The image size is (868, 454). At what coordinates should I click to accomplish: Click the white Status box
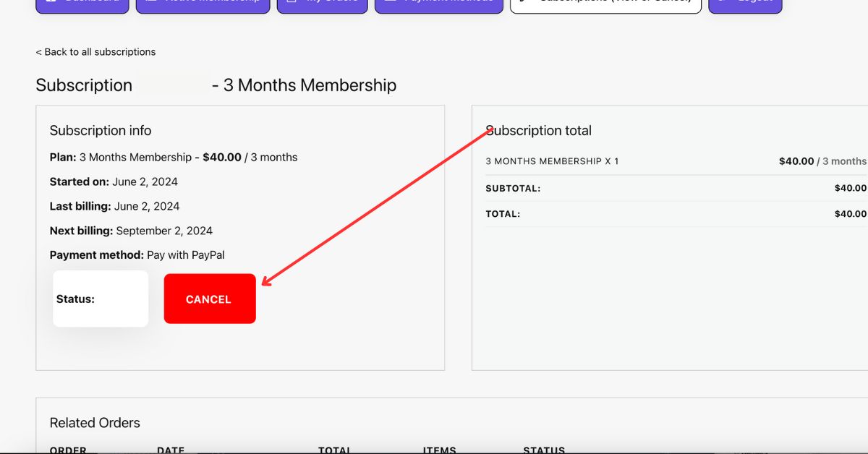click(x=101, y=299)
